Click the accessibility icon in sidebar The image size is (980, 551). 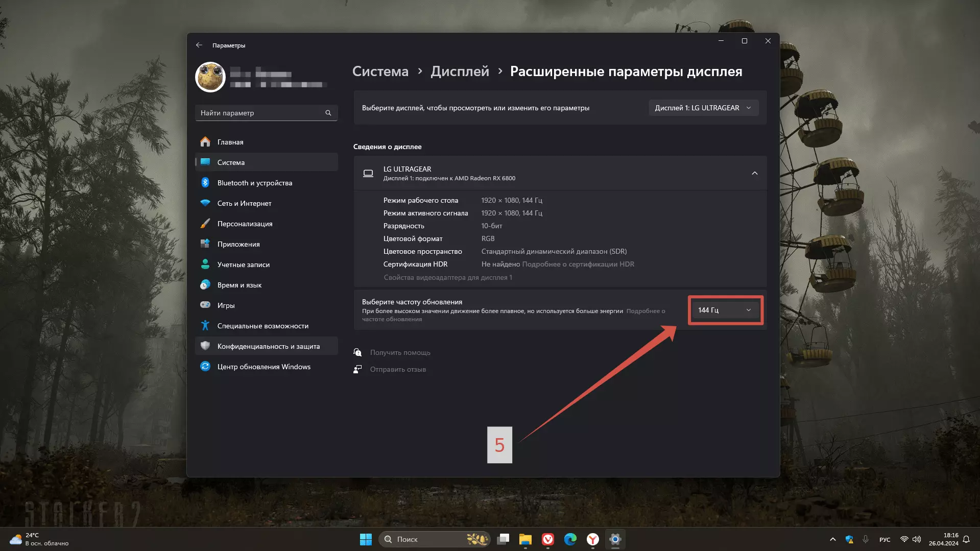coord(205,325)
